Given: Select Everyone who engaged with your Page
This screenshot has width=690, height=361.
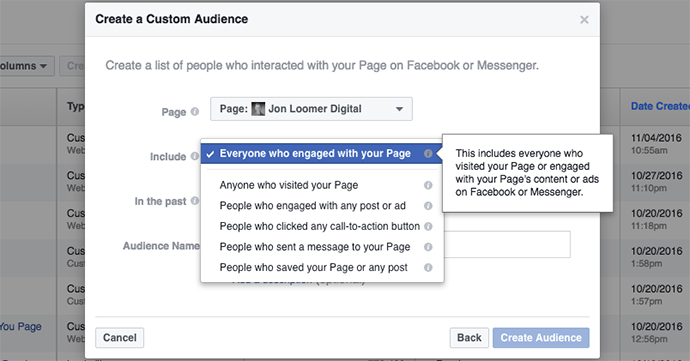Looking at the screenshot, I should [322, 154].
